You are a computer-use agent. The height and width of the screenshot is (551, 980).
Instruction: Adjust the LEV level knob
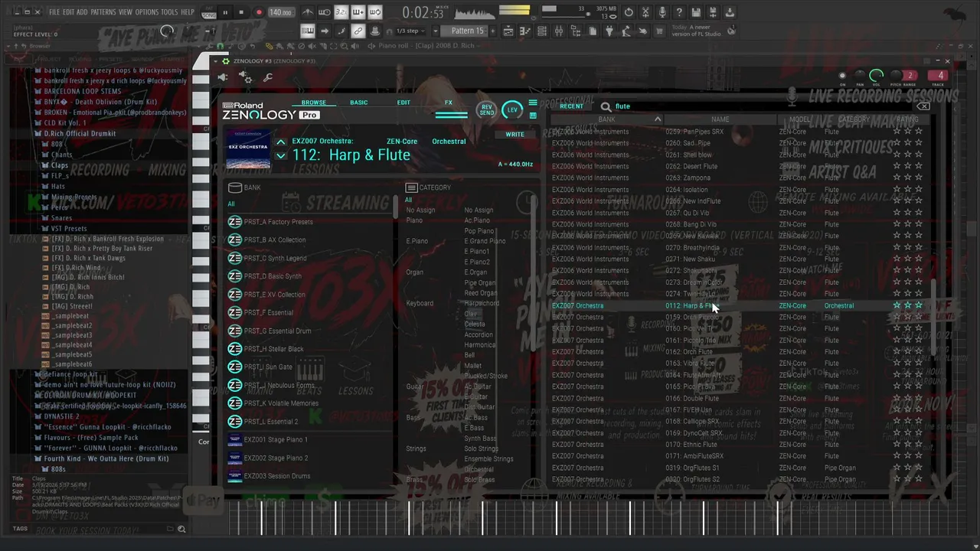(512, 110)
